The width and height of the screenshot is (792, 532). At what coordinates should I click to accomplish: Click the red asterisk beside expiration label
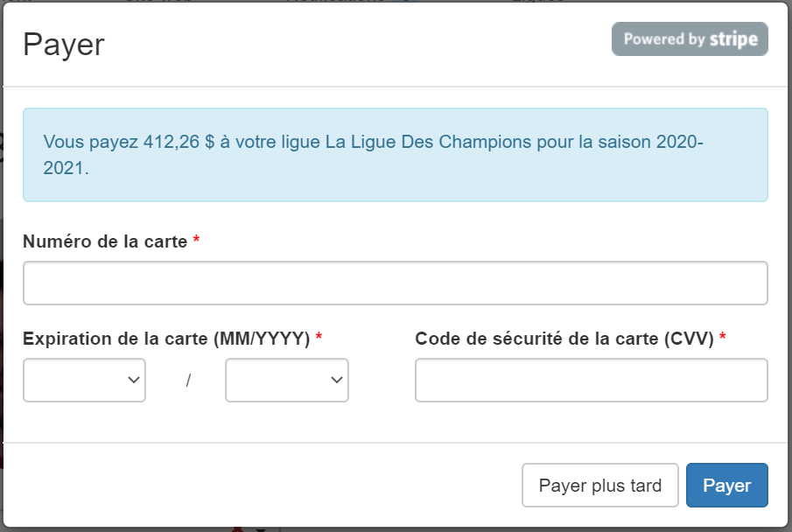[319, 337]
